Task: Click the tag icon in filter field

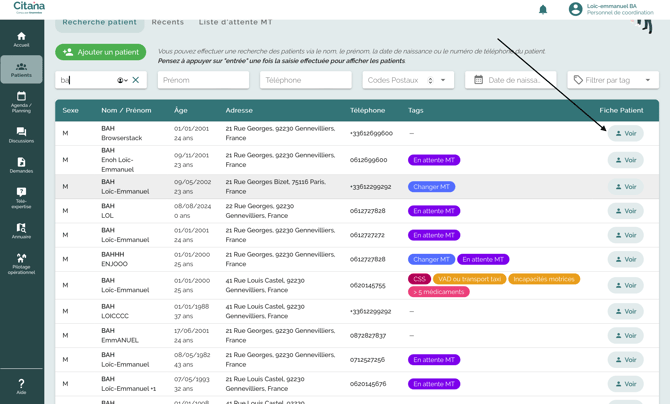Action: pos(578,80)
